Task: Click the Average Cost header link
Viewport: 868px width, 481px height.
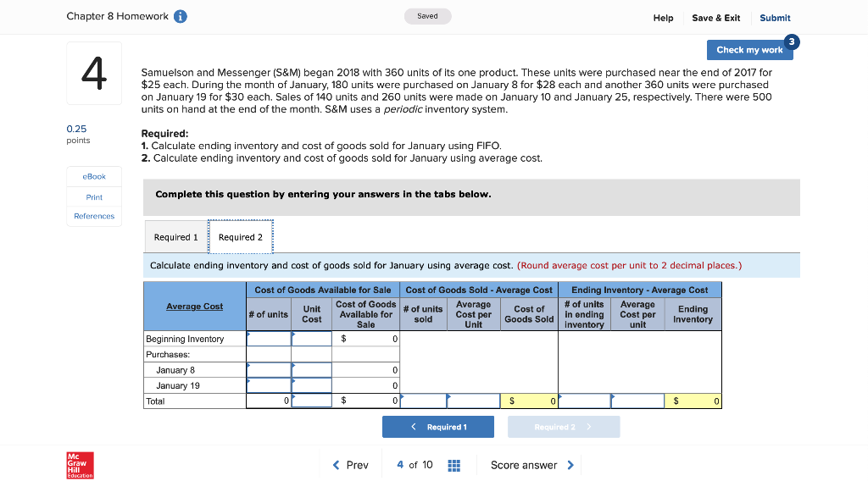Action: click(x=195, y=307)
